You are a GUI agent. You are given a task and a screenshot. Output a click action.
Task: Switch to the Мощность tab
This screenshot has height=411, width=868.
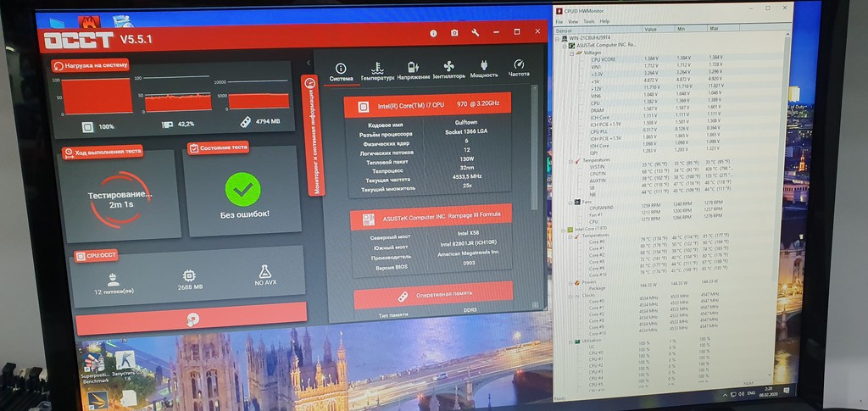click(484, 69)
